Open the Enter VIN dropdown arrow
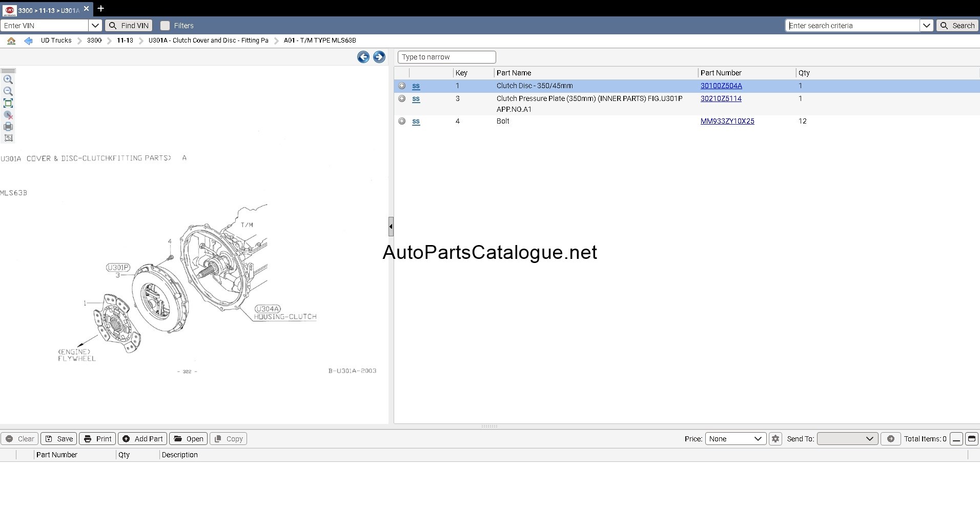The image size is (980, 507). tap(95, 26)
